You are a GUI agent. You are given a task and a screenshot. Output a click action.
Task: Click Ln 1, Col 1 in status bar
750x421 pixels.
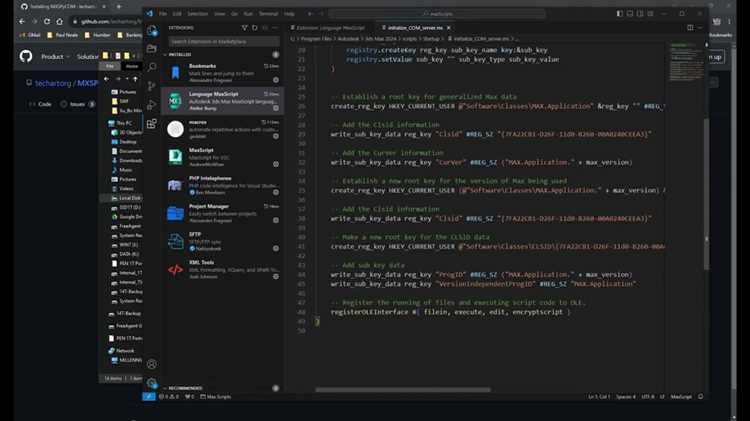click(x=599, y=397)
